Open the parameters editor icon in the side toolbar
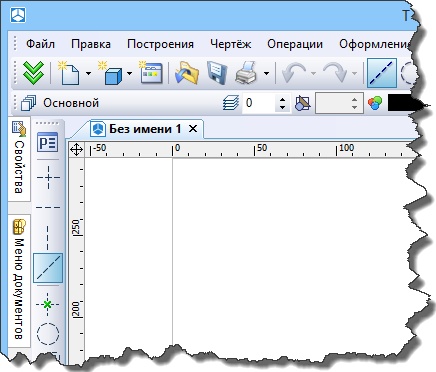The width and height of the screenshot is (436, 372). [x=48, y=142]
